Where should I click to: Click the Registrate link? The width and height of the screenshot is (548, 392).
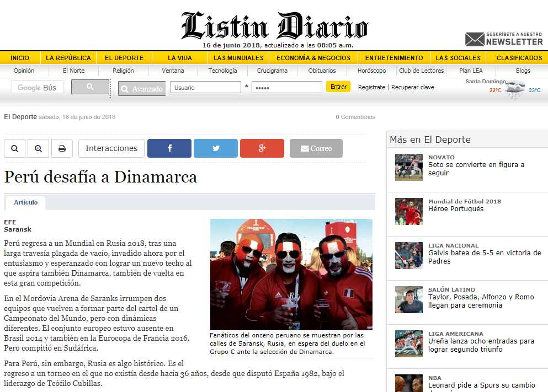pyautogui.click(x=371, y=87)
